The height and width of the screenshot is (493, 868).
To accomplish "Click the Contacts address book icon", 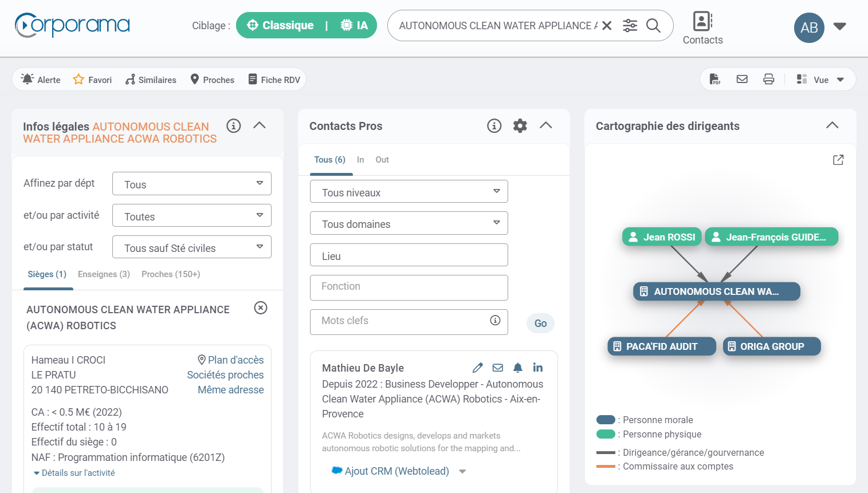I will 702,22.
